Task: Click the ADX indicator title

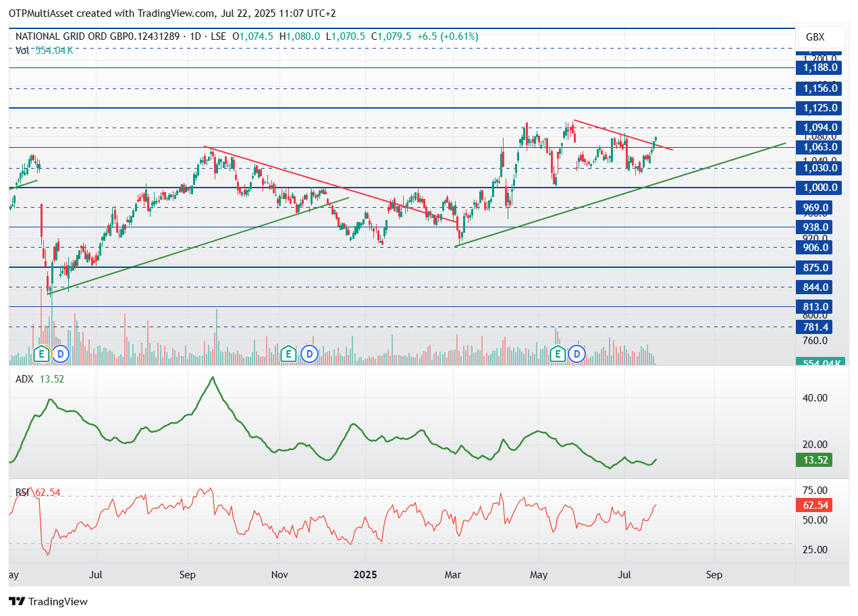Action: (24, 379)
